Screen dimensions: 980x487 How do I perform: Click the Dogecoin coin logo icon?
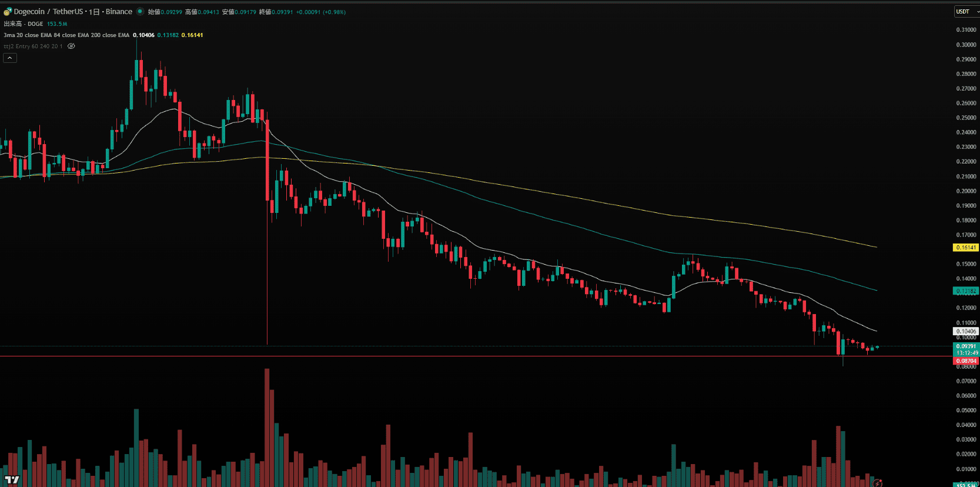(8, 12)
